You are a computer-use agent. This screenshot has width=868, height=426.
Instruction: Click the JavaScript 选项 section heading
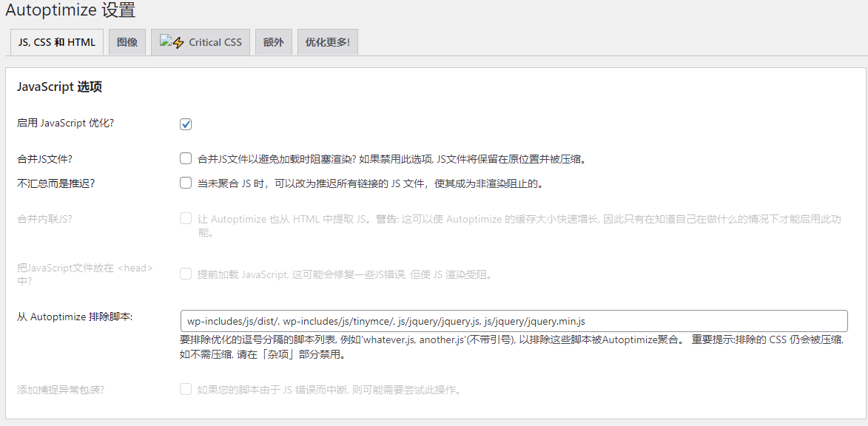59,87
